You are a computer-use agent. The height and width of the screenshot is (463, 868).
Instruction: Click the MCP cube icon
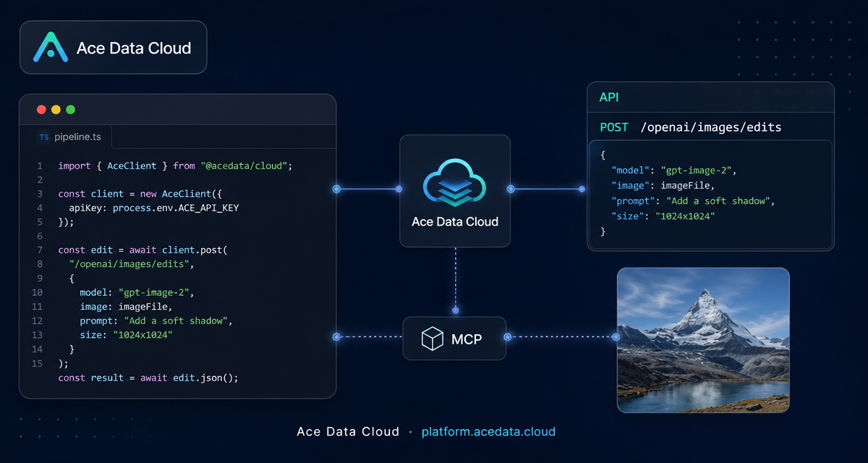coord(432,339)
